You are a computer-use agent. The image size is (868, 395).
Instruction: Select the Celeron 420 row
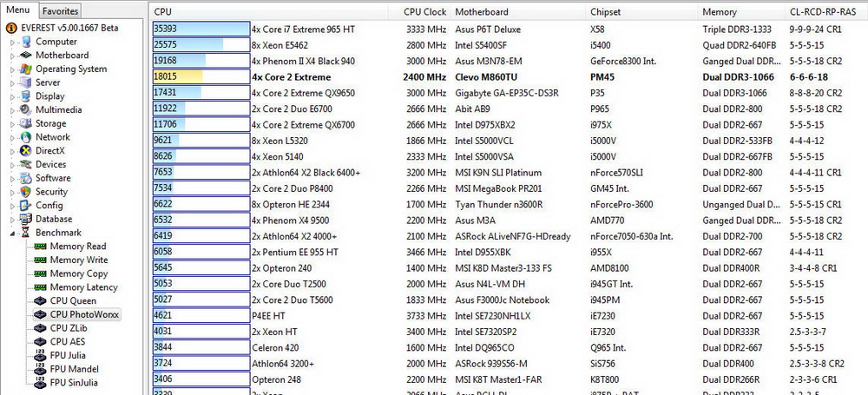tap(510, 348)
